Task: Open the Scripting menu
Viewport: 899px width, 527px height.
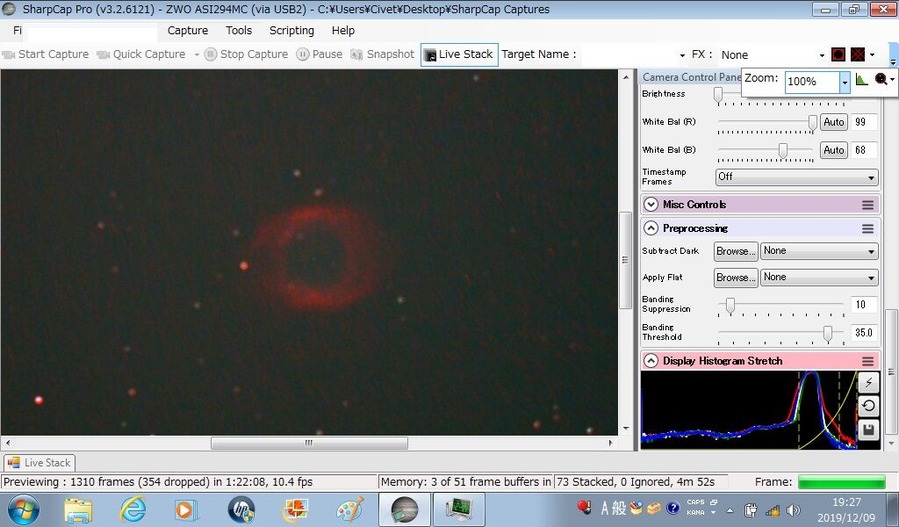Action: pos(291,31)
